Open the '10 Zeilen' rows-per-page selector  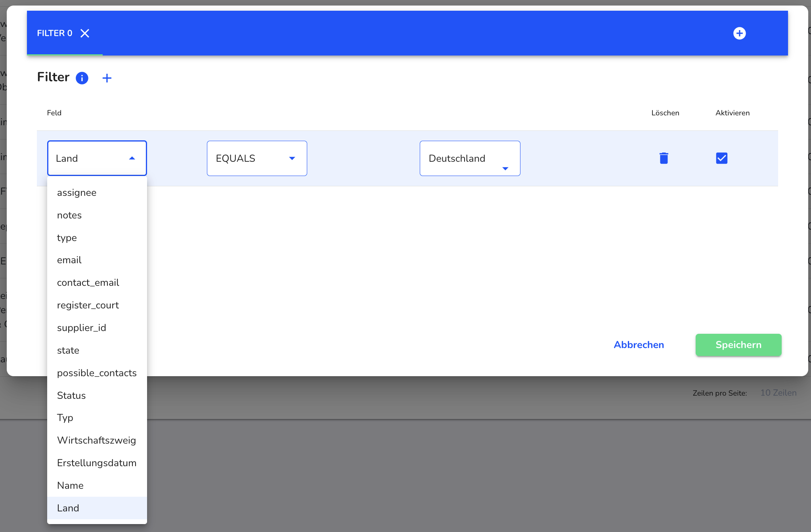tap(778, 393)
